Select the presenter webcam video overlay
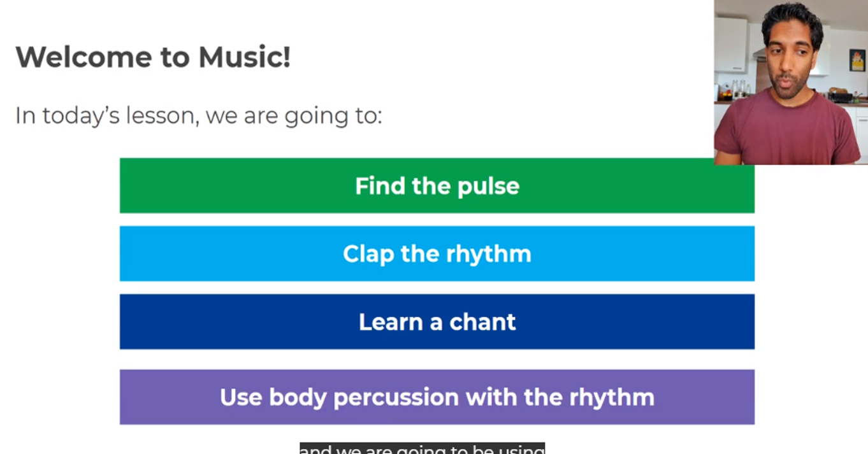 790,82
